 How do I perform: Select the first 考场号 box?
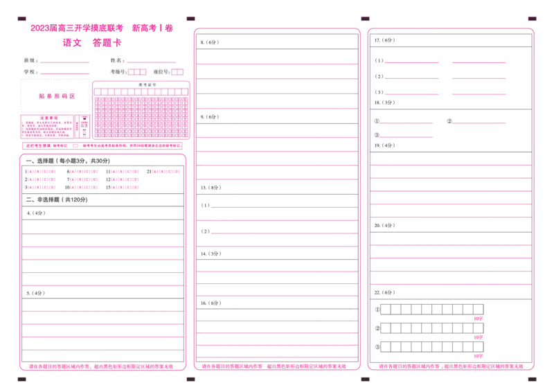coord(131,72)
